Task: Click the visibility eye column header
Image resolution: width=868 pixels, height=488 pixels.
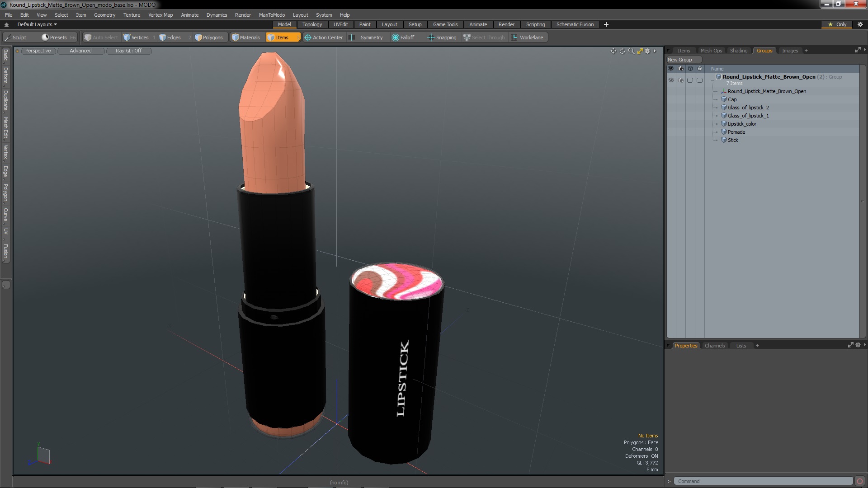Action: pos(671,69)
